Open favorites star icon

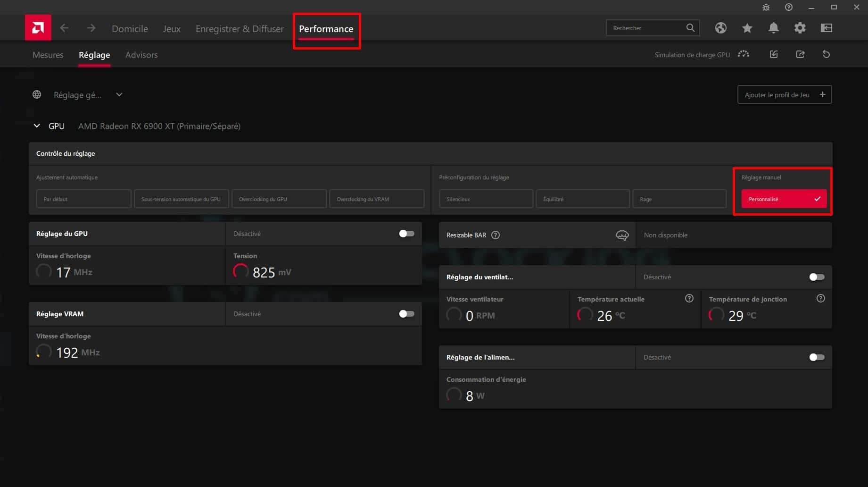[747, 28]
